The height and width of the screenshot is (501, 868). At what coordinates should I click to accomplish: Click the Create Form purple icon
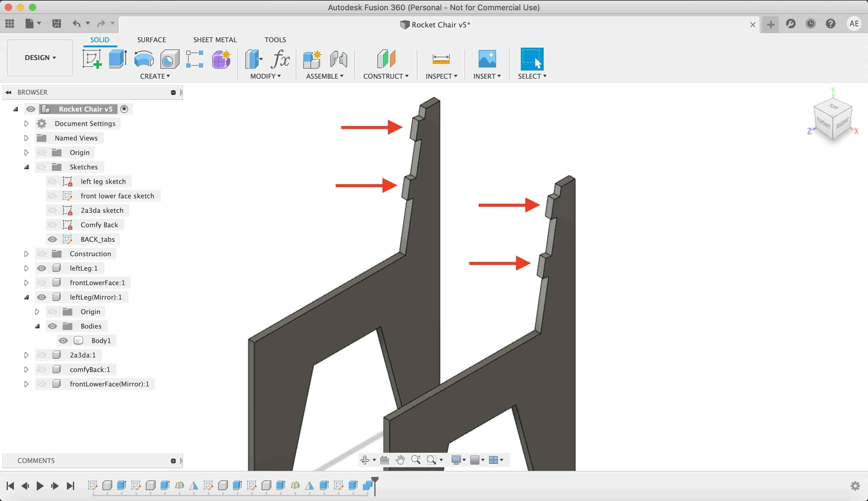221,59
